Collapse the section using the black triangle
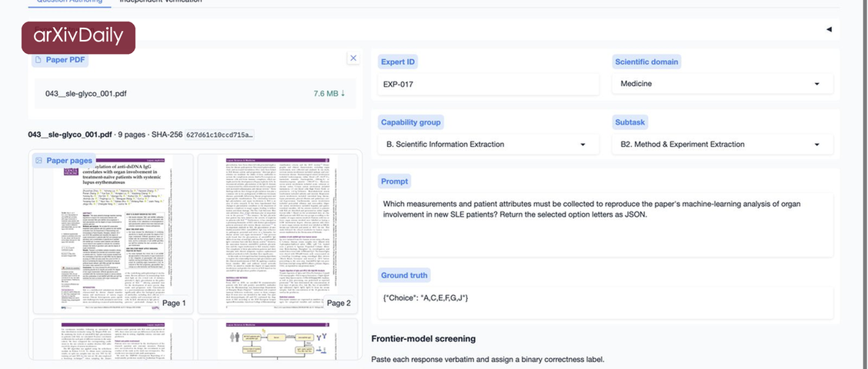The width and height of the screenshot is (868, 369). click(829, 29)
